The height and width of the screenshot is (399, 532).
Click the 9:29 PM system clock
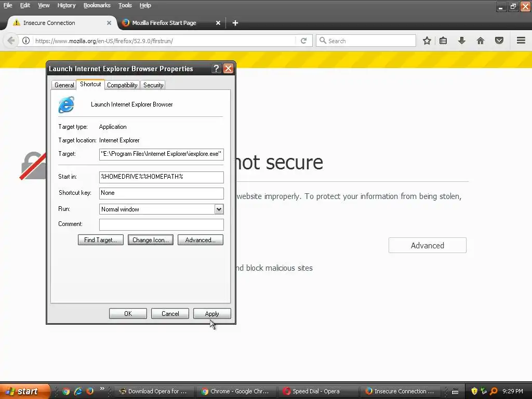[513, 391]
